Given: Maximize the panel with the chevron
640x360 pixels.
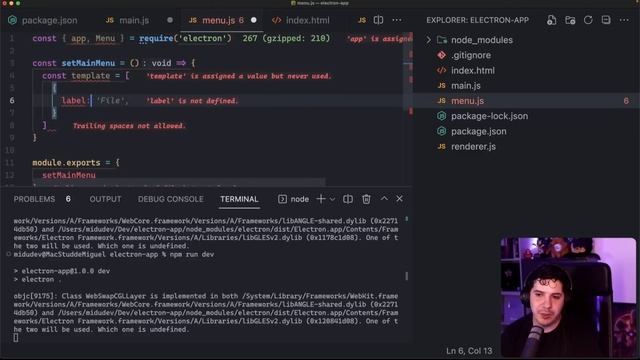Looking at the screenshot, I should click(384, 199).
